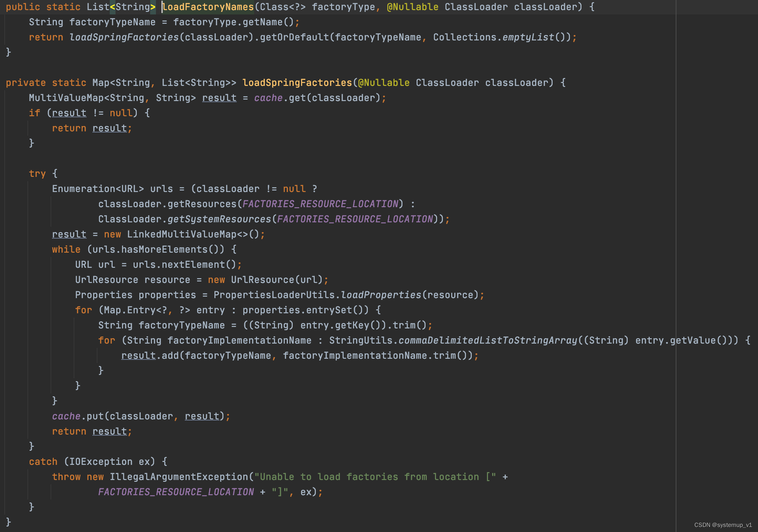Click the private loadSpringFactories method declaration name

pos(297,83)
